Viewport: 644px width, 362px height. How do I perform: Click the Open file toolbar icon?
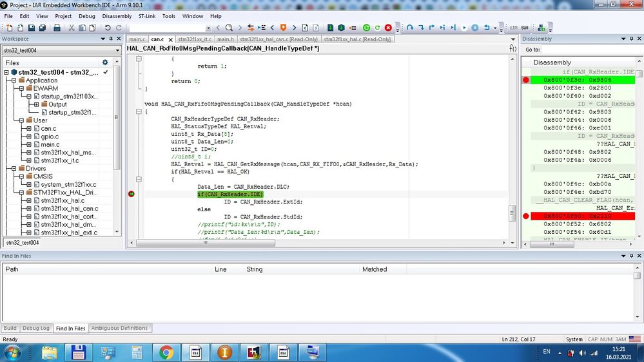click(x=20, y=28)
